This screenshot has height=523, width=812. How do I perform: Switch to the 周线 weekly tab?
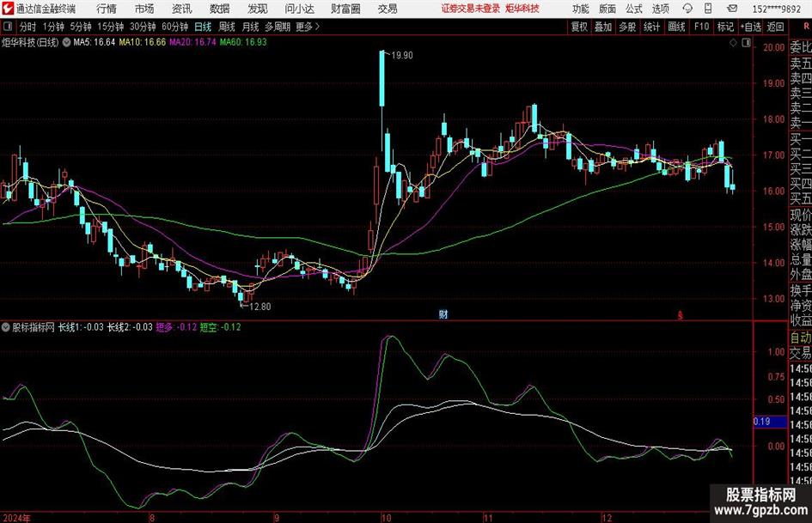pyautogui.click(x=227, y=27)
